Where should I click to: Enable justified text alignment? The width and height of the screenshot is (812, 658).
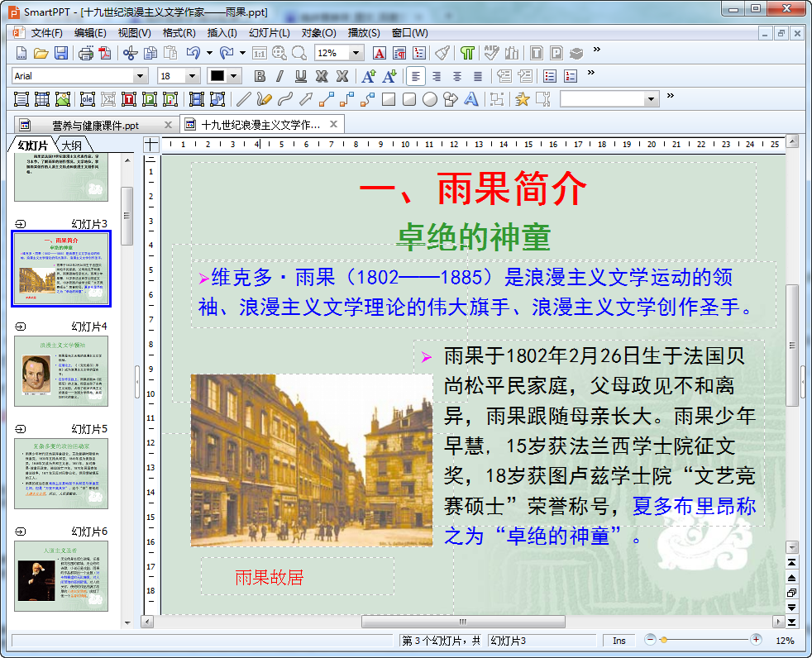pyautogui.click(x=477, y=77)
